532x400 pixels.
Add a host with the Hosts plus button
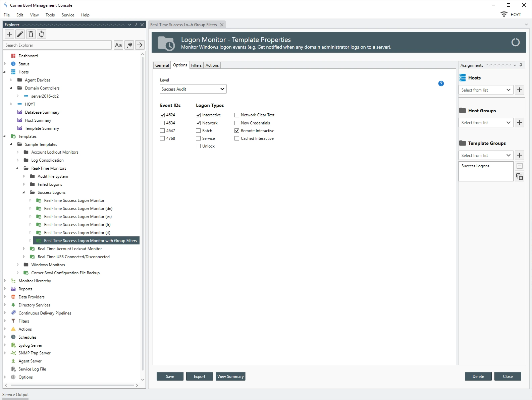(x=520, y=90)
